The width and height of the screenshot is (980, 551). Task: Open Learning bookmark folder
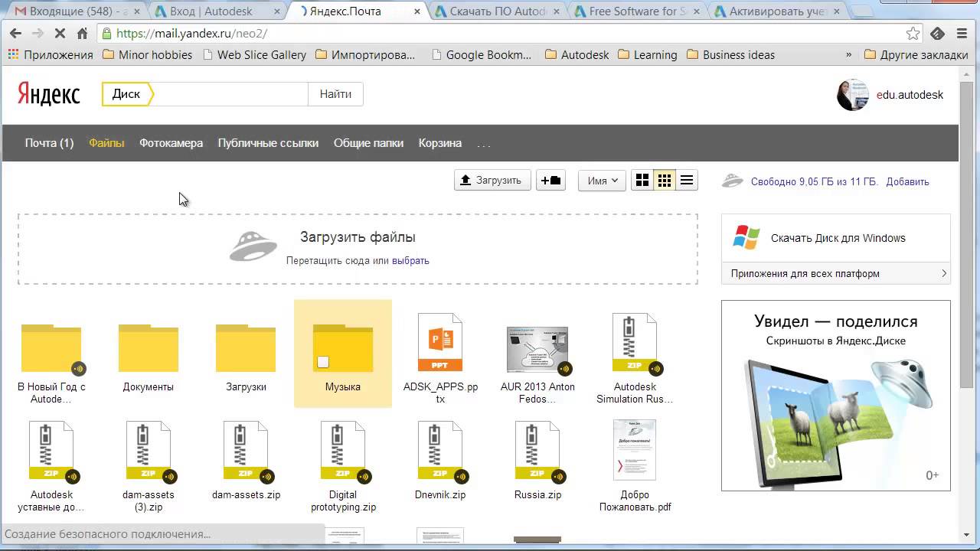pyautogui.click(x=647, y=55)
